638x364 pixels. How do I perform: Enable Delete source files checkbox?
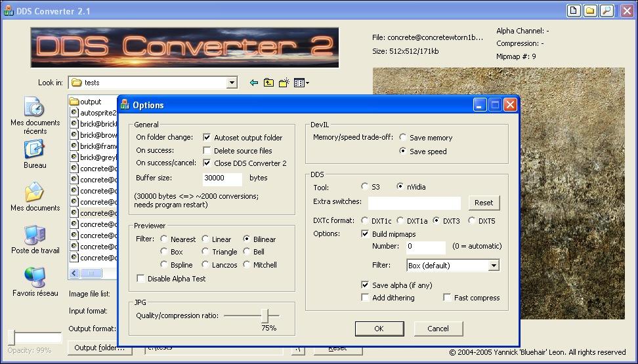[207, 151]
